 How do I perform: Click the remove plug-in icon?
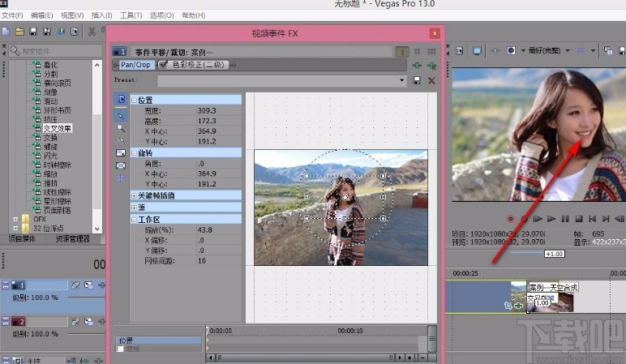[431, 65]
